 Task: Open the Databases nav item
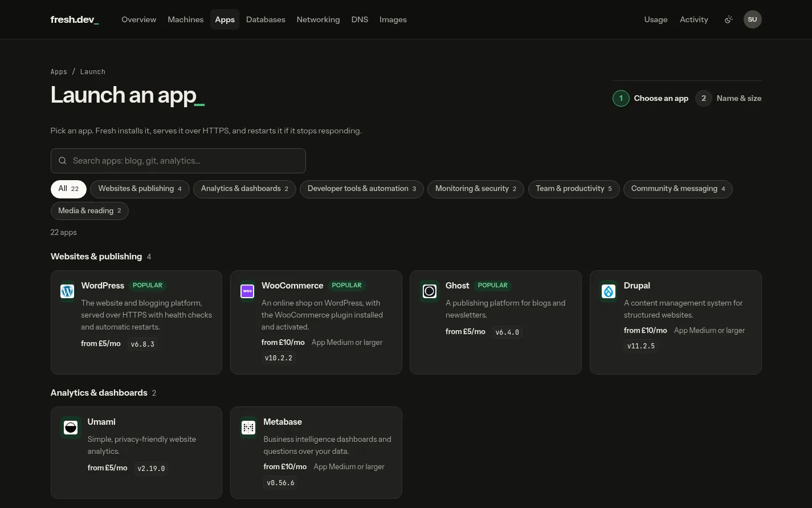pyautogui.click(x=266, y=19)
